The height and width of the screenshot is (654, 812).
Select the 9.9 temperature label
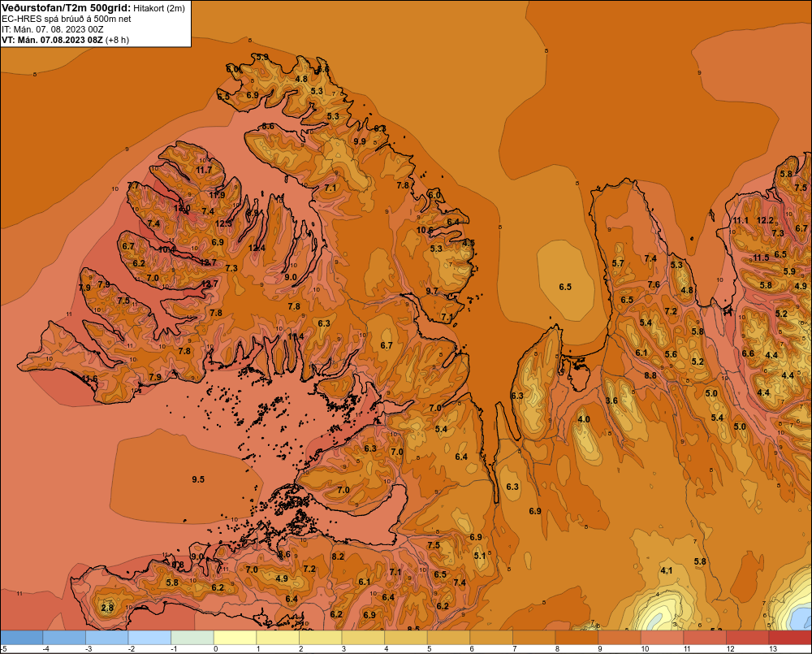point(360,141)
